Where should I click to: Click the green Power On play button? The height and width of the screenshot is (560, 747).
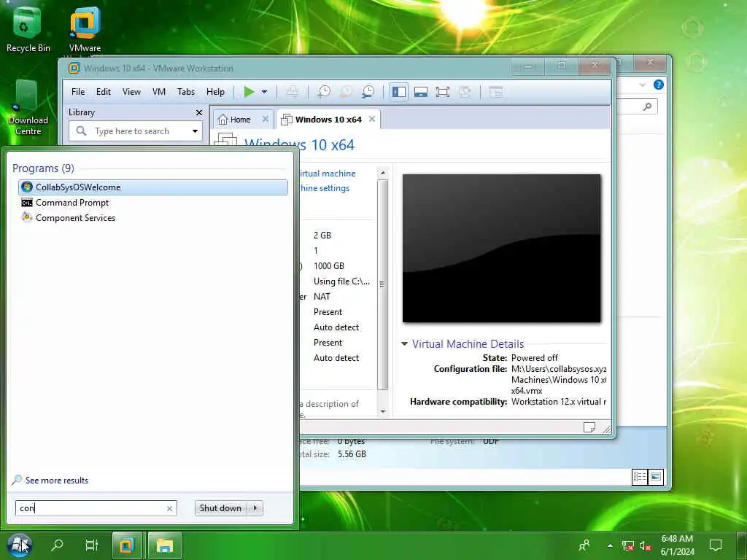pyautogui.click(x=249, y=92)
